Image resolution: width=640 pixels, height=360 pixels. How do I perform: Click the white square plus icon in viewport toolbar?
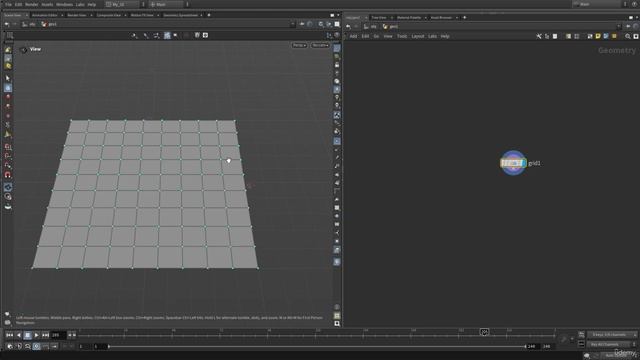coord(205,36)
